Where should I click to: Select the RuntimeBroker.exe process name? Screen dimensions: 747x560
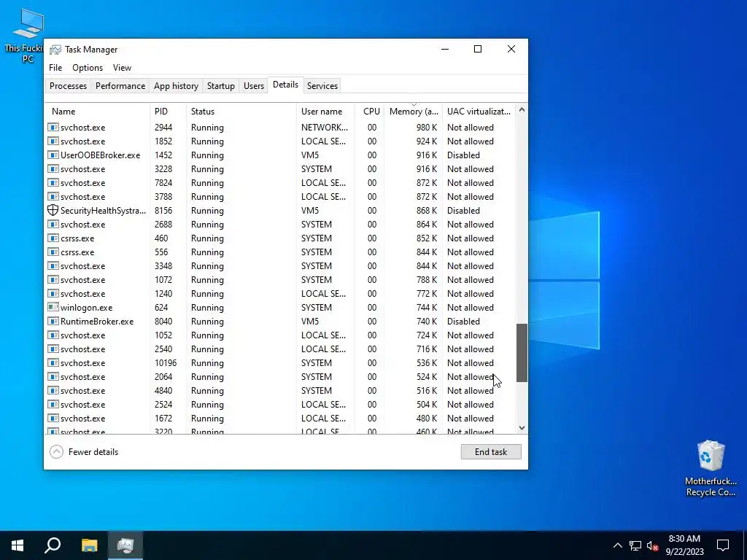click(x=97, y=322)
